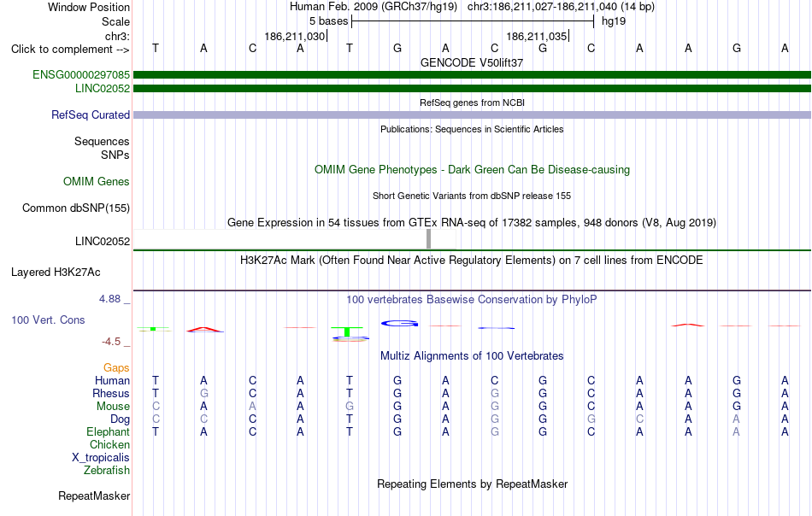The image size is (812, 516).
Task: Click the red A conservation logo letter
Action: [x=205, y=330]
